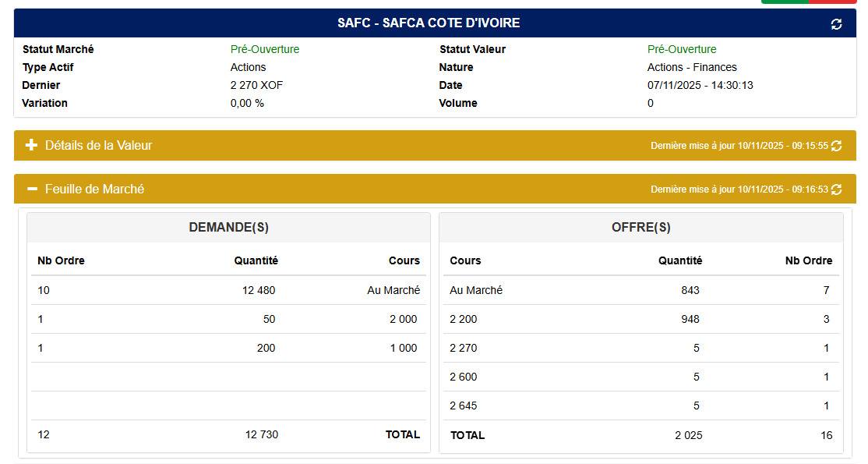
Task: Click Au Marché in the OFFRE(S) table
Action: 476,290
